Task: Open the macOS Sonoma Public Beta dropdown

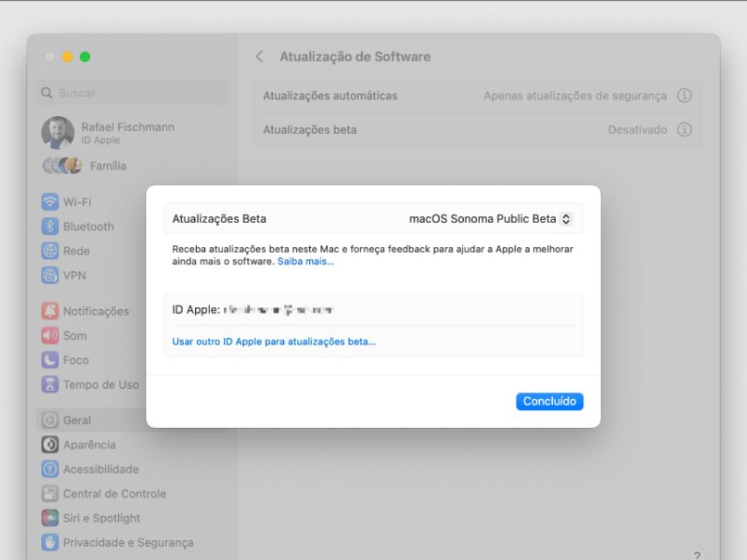Action: tap(490, 219)
